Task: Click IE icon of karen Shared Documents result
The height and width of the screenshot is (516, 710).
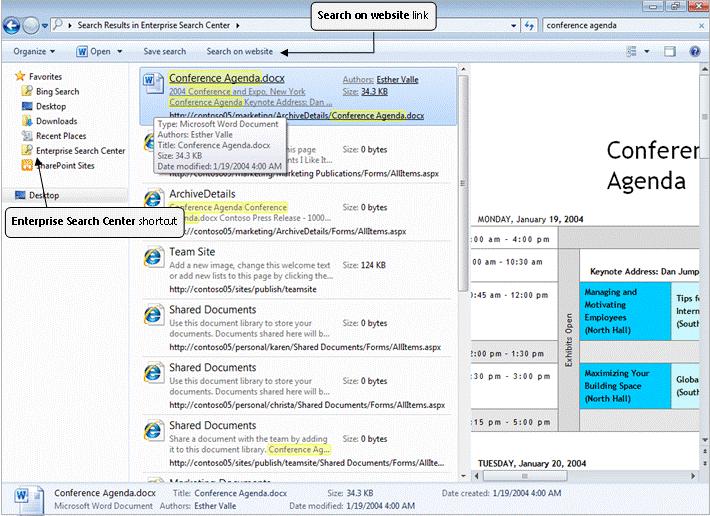Action: click(x=154, y=315)
